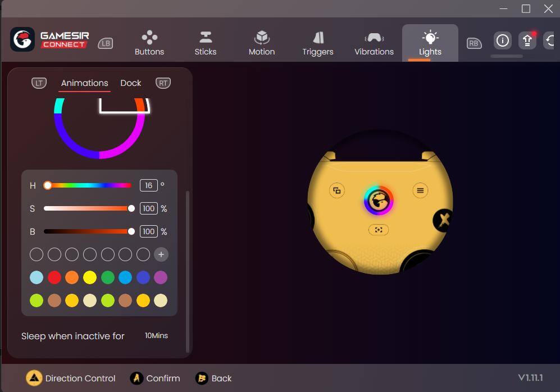
Task: Pick the indigo blue swatch
Action: coord(143,277)
